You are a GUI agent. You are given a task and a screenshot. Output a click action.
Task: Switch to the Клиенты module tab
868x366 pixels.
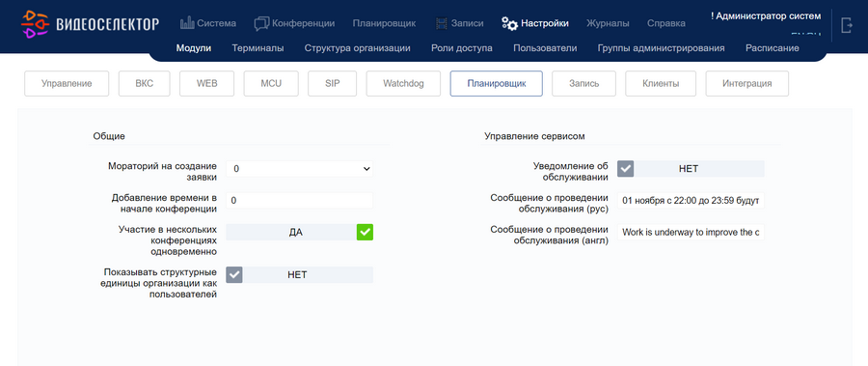tap(661, 84)
